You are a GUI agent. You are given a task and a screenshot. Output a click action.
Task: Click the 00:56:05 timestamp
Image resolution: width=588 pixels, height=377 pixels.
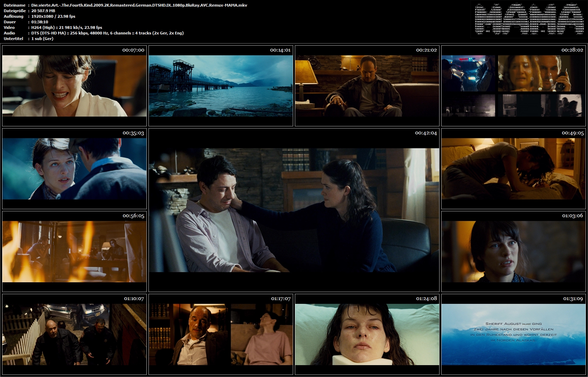(133, 216)
